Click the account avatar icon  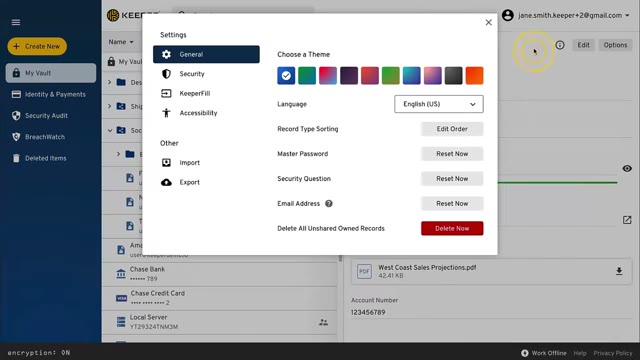tap(508, 16)
